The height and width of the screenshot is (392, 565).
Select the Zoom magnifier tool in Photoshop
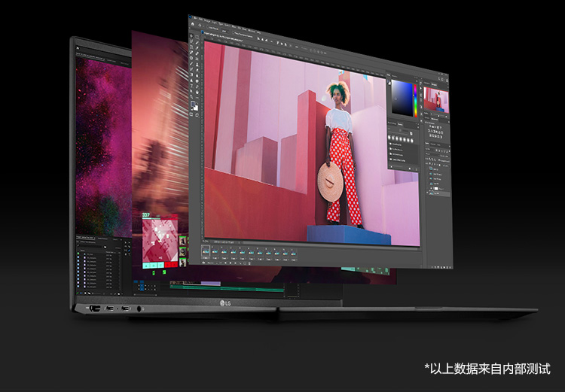191,97
